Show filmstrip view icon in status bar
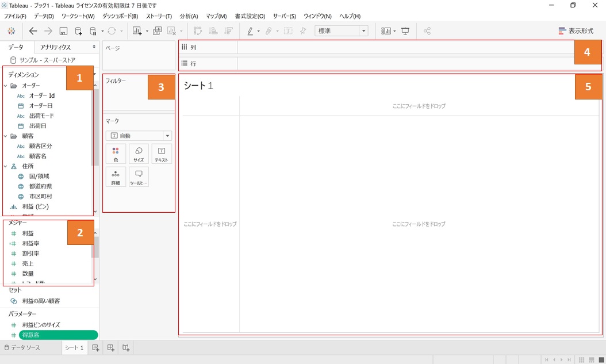The height and width of the screenshot is (364, 606). coord(591,360)
